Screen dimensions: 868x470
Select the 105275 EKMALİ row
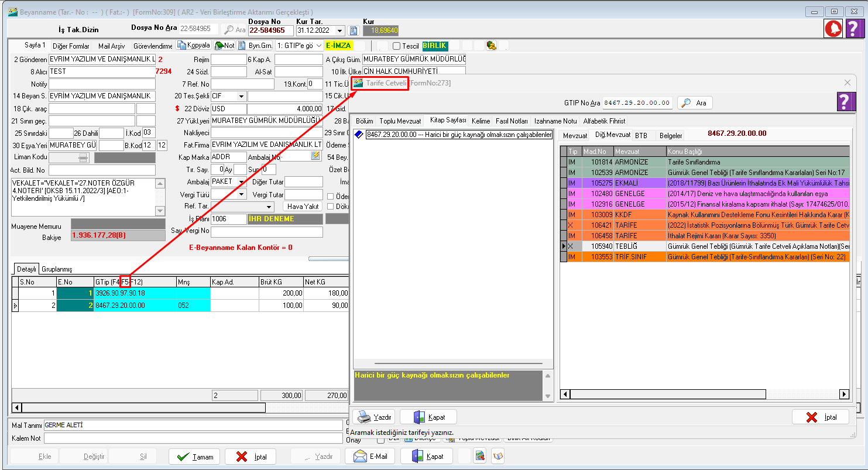705,183
